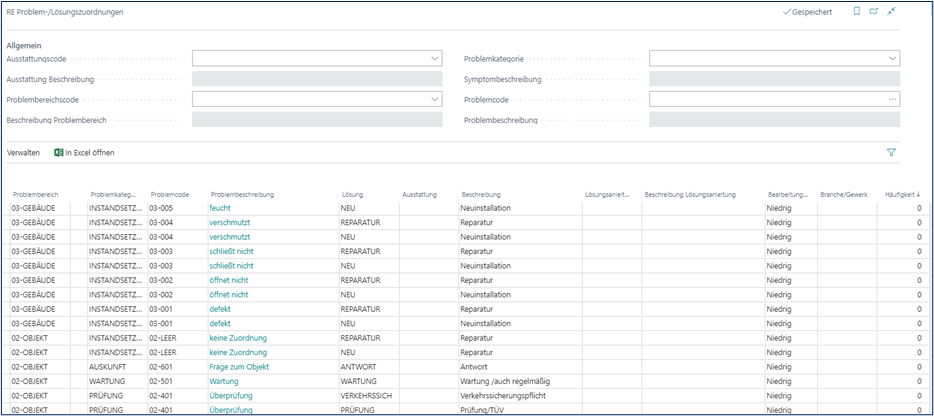
Task: Open the 'Frage zum Objekt' link
Action: tap(240, 367)
